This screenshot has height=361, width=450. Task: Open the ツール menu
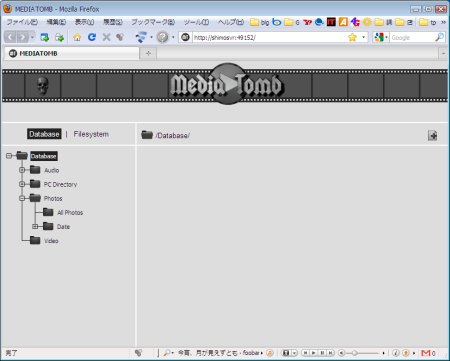pyautogui.click(x=196, y=22)
